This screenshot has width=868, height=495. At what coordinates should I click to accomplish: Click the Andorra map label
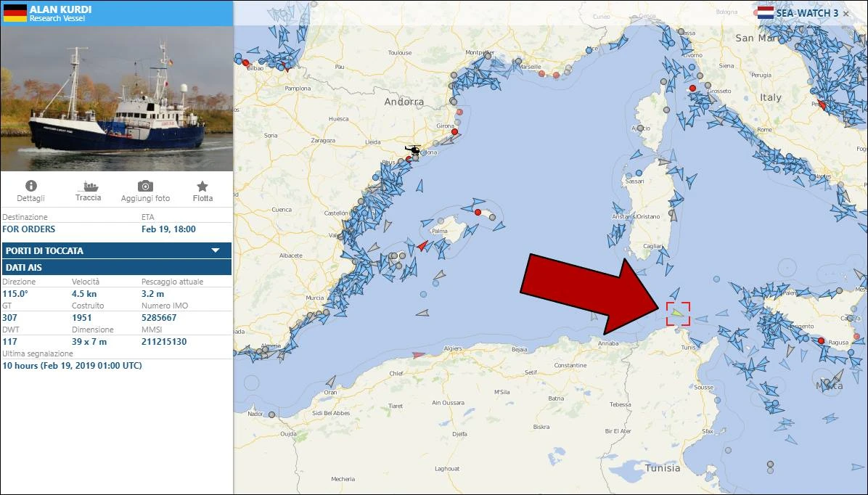[404, 102]
